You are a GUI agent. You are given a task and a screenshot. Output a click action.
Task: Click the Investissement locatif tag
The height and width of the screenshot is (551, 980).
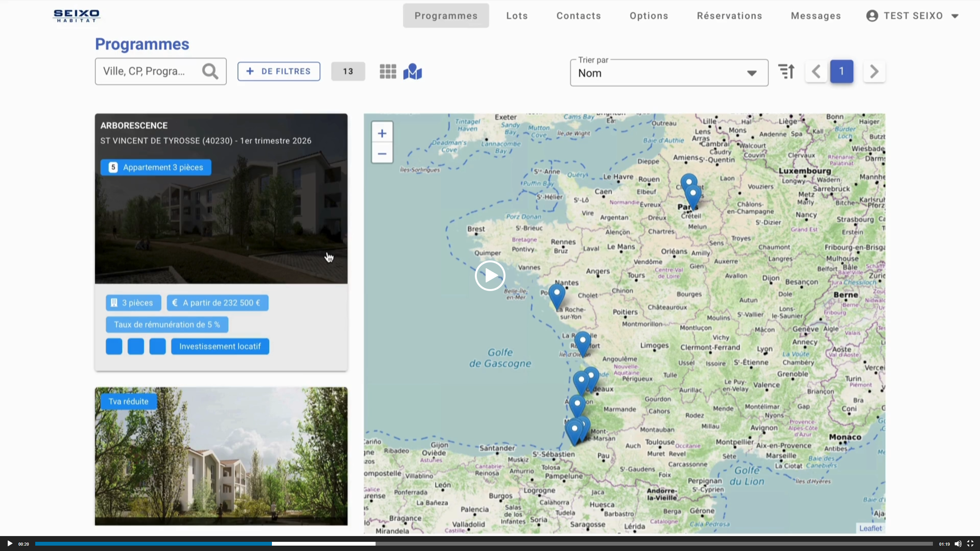click(x=220, y=347)
